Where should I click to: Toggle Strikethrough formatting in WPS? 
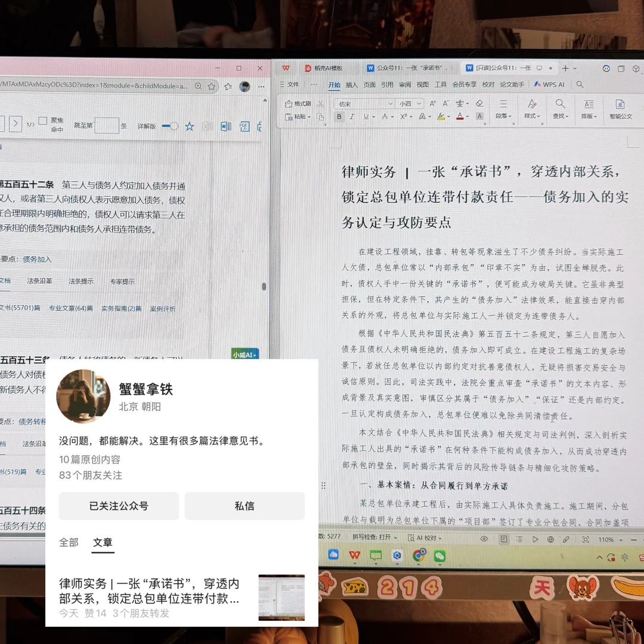(x=385, y=117)
